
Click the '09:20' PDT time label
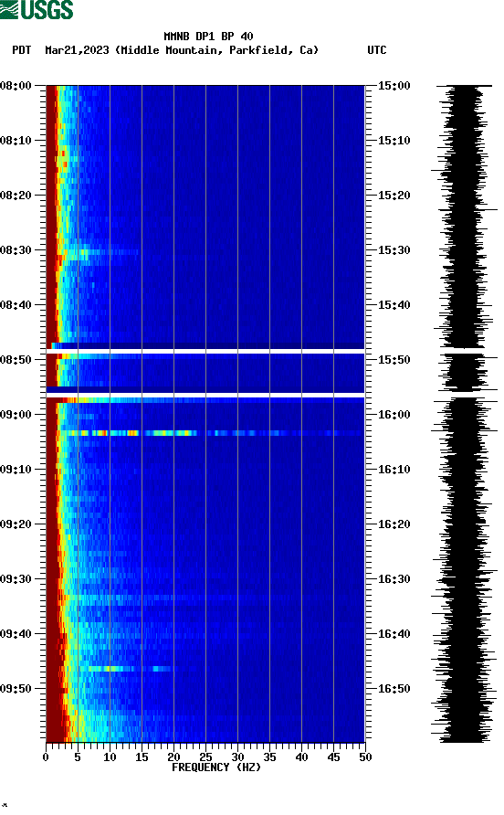tap(16, 524)
